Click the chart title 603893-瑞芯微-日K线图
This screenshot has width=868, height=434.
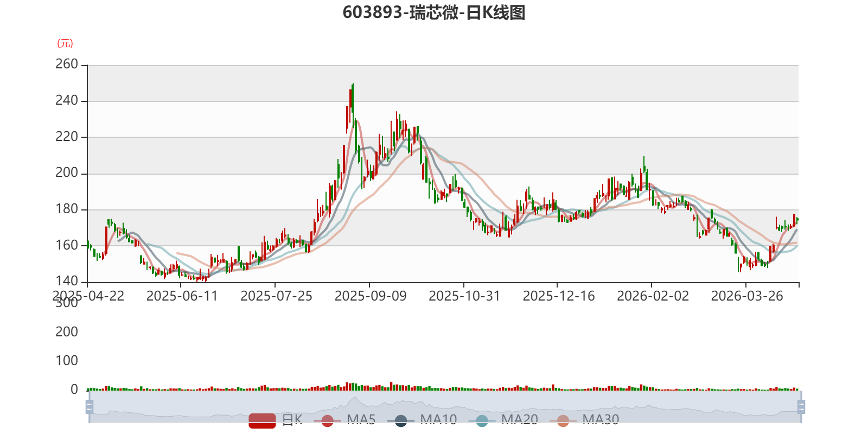[434, 12]
